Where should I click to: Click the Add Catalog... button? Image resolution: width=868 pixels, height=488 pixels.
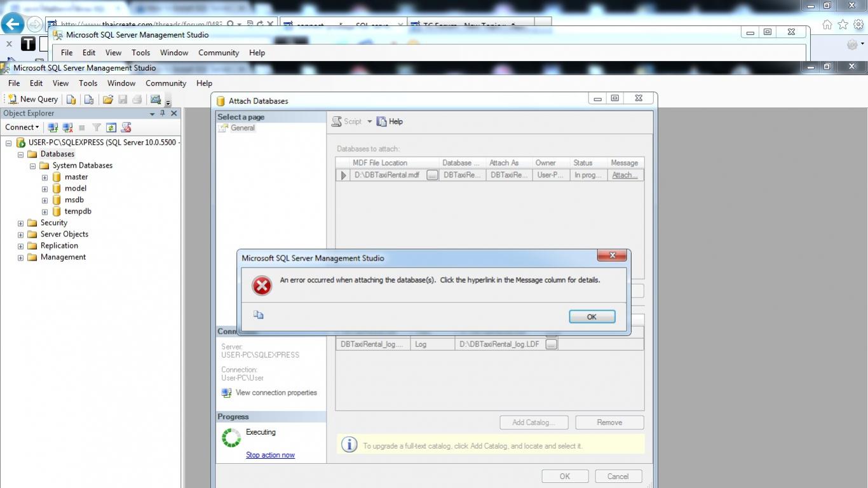click(533, 423)
